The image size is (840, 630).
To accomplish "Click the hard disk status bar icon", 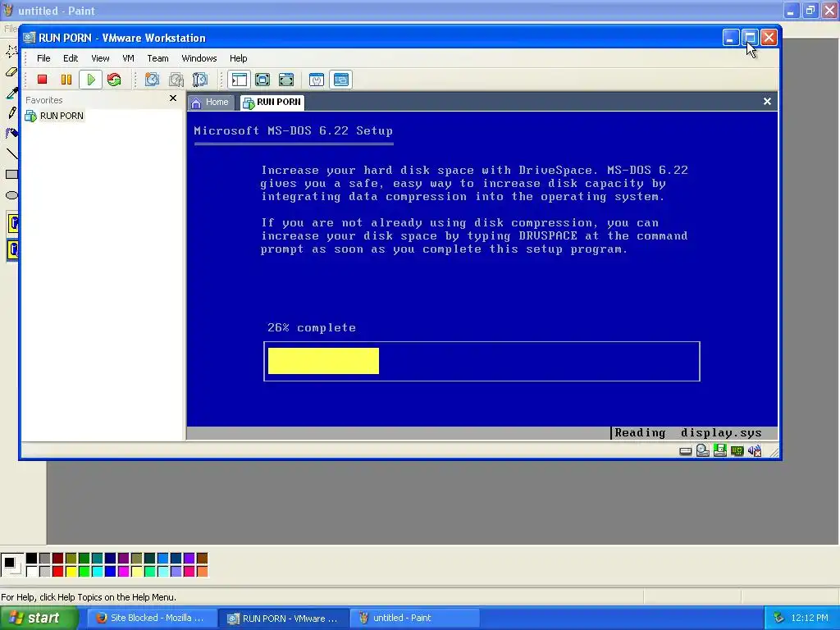I will click(686, 451).
